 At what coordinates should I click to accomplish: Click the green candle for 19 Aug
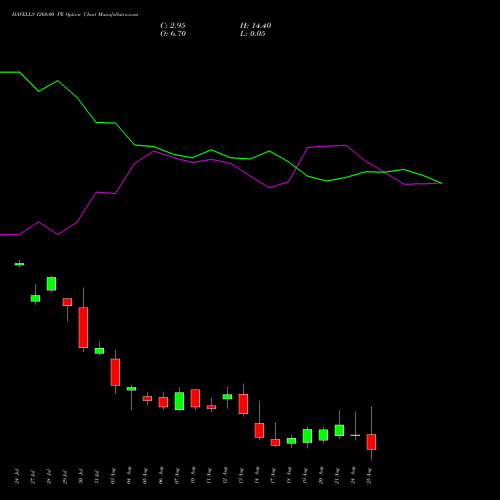point(307,436)
